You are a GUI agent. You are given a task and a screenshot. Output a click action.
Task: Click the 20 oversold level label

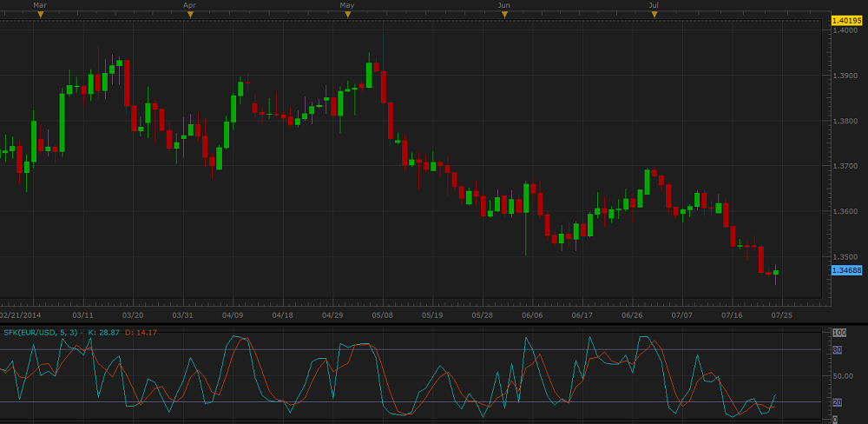click(x=838, y=402)
